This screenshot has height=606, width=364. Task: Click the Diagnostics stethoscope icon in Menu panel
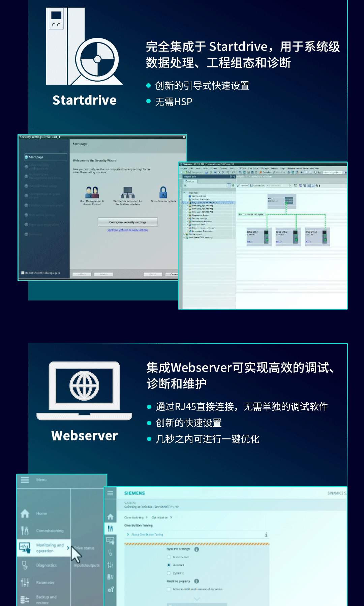tap(25, 565)
